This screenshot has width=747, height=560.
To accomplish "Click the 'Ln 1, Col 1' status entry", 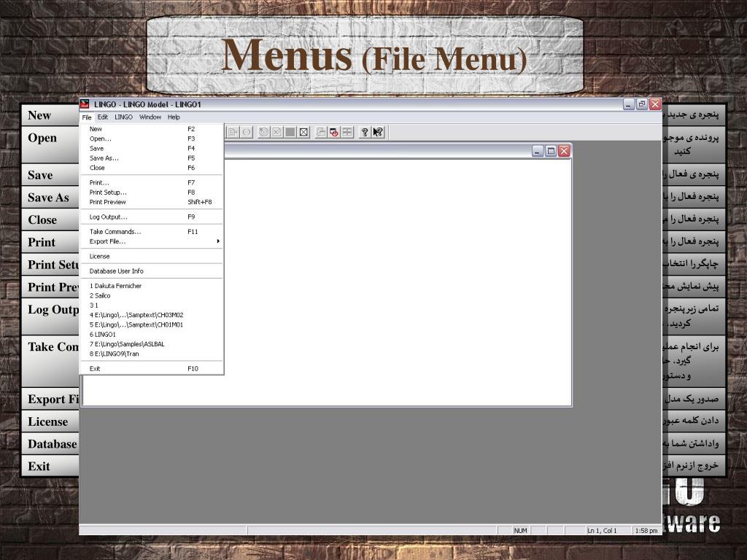I will [602, 531].
